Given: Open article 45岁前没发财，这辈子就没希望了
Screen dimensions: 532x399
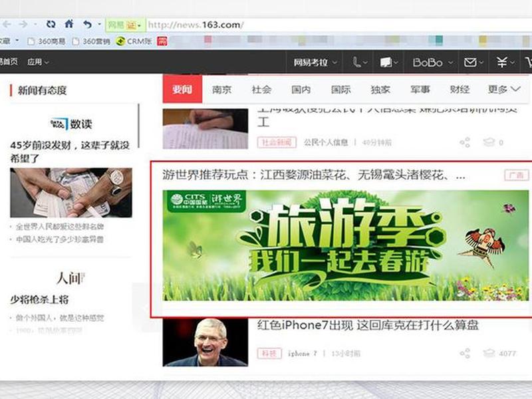Looking at the screenshot, I should pos(70,152).
